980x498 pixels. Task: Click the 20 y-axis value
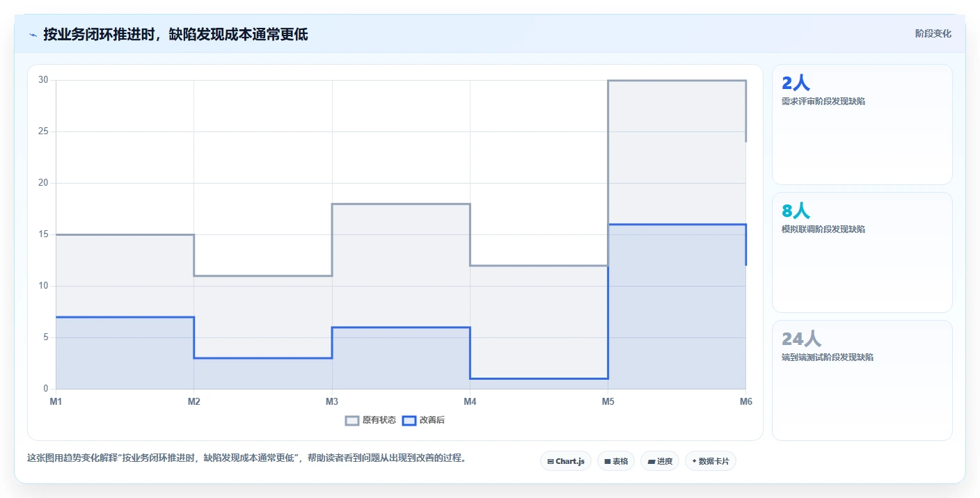43,183
